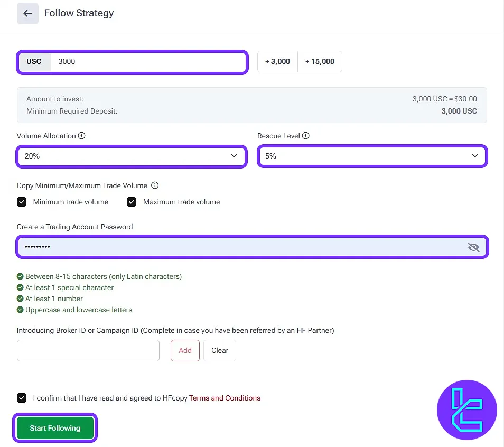Click the Introducing Broker ID input field
The height and width of the screenshot is (447, 504).
tap(88, 350)
